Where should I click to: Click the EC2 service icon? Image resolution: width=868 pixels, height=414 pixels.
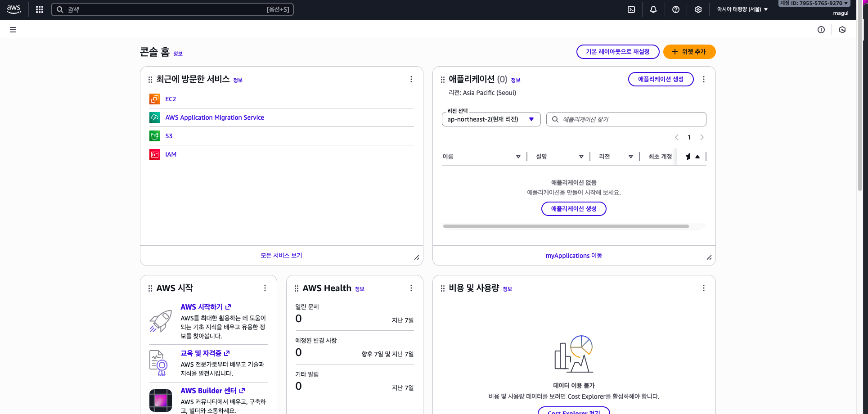tap(155, 99)
